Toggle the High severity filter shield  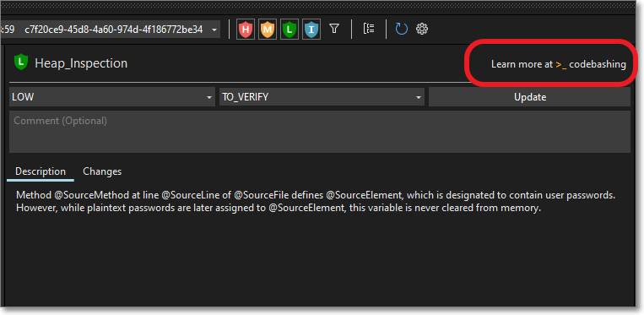246,30
